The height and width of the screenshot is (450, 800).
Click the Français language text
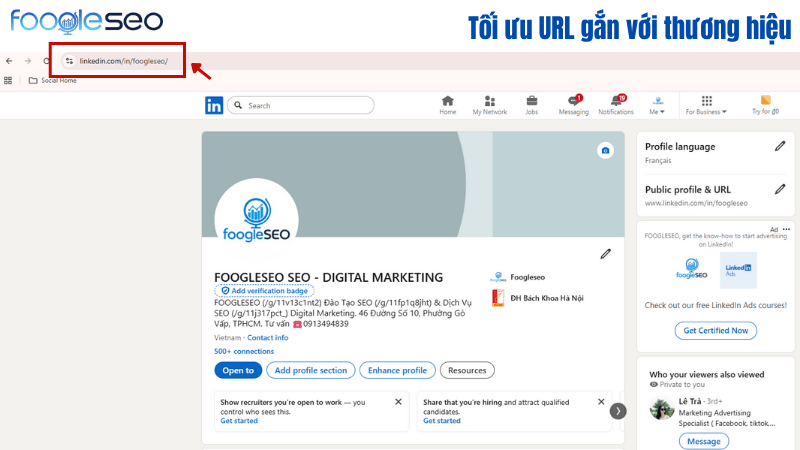[x=658, y=161]
